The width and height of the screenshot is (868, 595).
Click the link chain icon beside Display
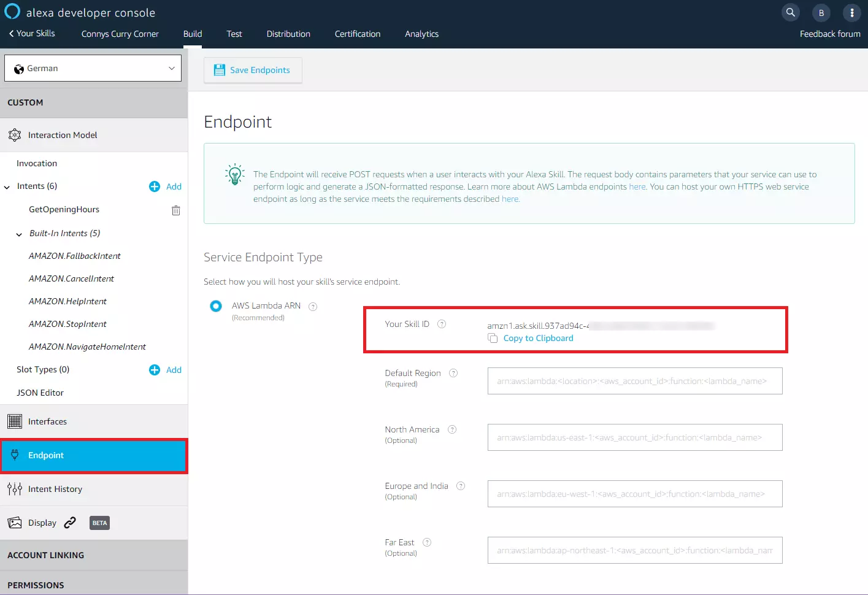pyautogui.click(x=70, y=523)
